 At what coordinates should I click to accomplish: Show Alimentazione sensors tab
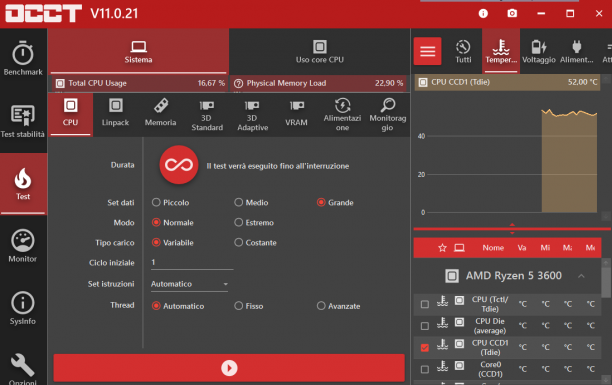click(x=576, y=51)
